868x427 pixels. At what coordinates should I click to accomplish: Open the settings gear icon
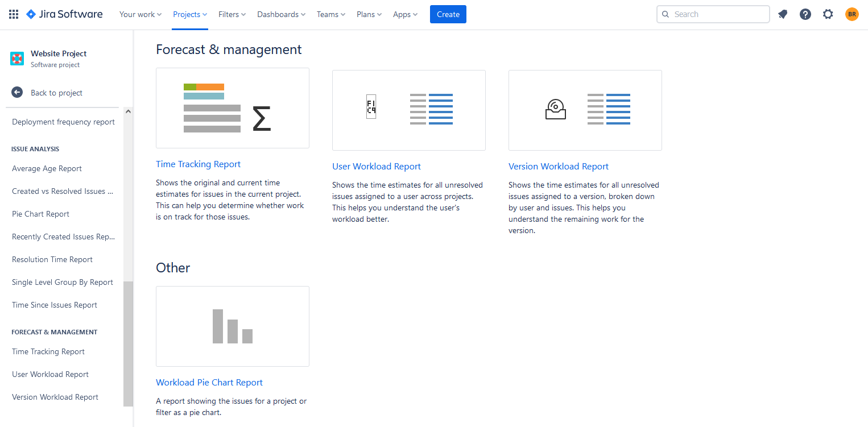[x=828, y=14]
